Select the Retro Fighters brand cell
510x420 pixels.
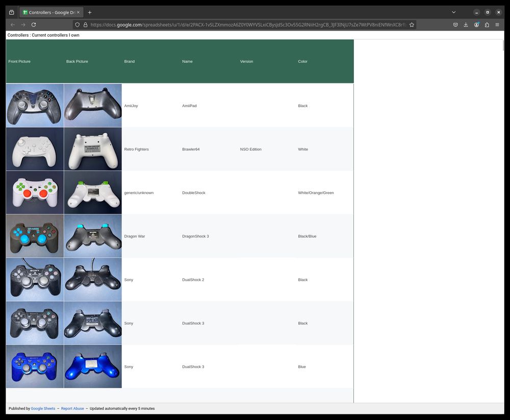click(x=151, y=149)
